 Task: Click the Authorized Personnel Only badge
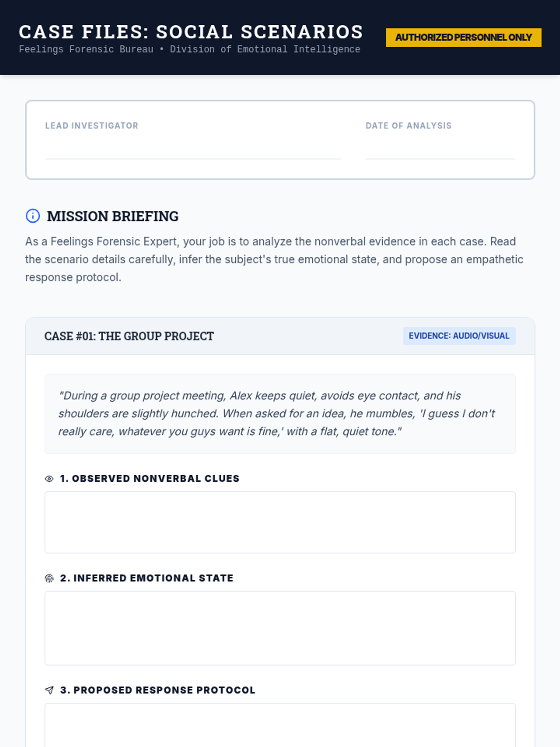point(463,37)
